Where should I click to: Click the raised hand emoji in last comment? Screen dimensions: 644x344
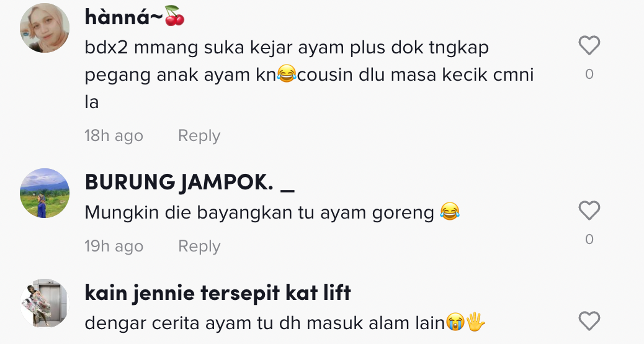pyautogui.click(x=476, y=322)
